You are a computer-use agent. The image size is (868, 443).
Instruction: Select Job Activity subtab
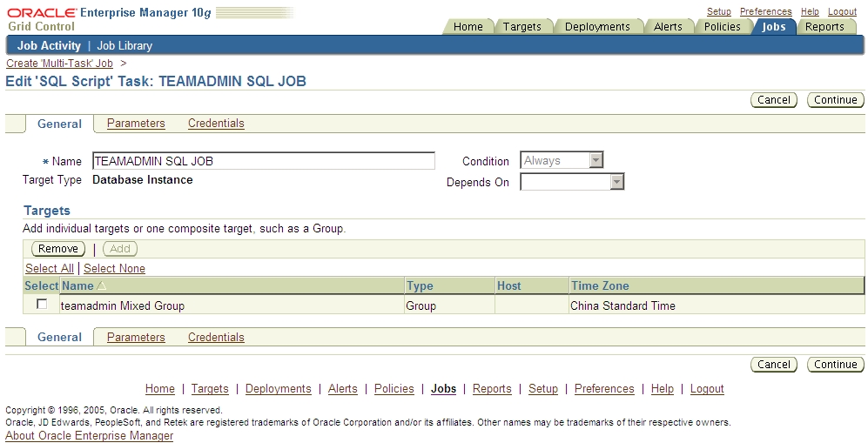point(49,46)
